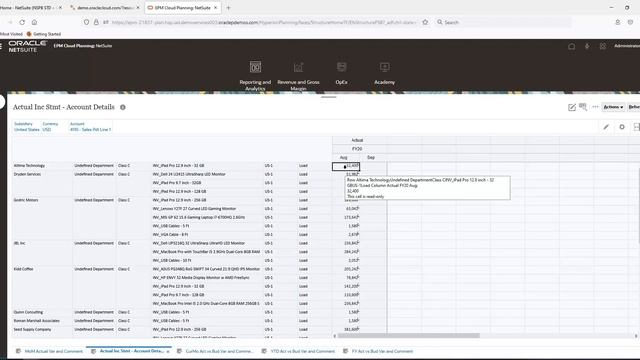Click INV_USB Cables - 10 Ft item row
This screenshot has width=640, height=360.
(x=172, y=260)
